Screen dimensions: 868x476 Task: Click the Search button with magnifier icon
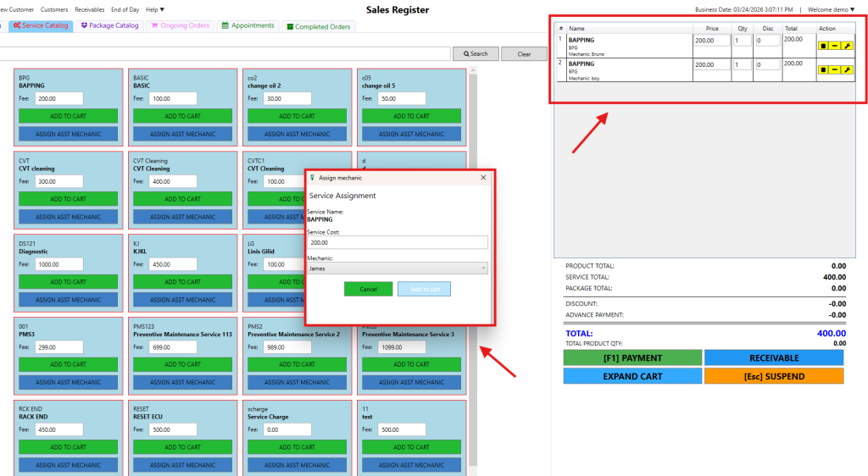point(475,53)
